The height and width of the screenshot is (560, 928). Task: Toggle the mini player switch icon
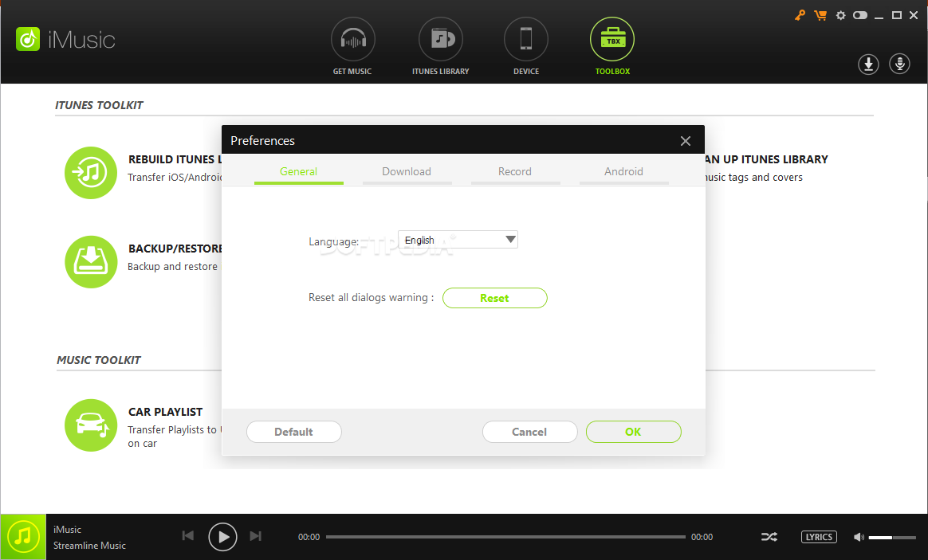click(x=860, y=15)
